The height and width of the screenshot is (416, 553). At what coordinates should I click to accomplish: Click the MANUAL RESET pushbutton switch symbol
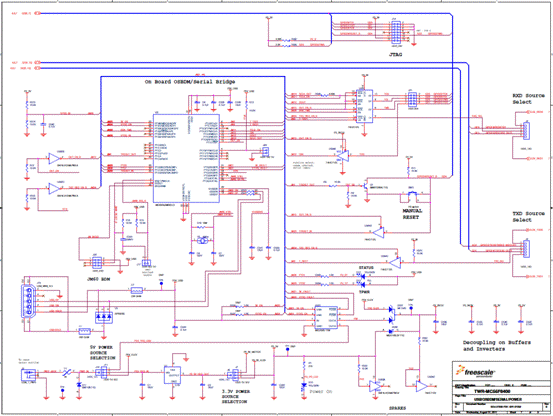click(x=412, y=194)
